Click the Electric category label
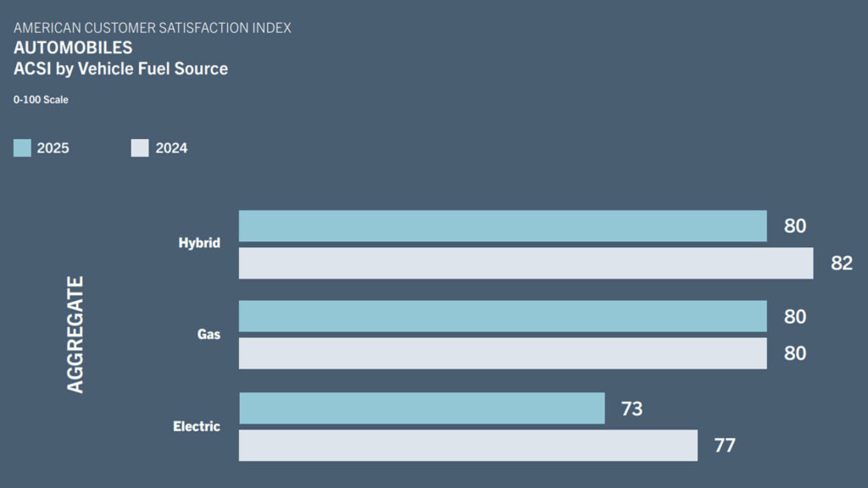Screen dimensions: 868x488 click(x=197, y=426)
